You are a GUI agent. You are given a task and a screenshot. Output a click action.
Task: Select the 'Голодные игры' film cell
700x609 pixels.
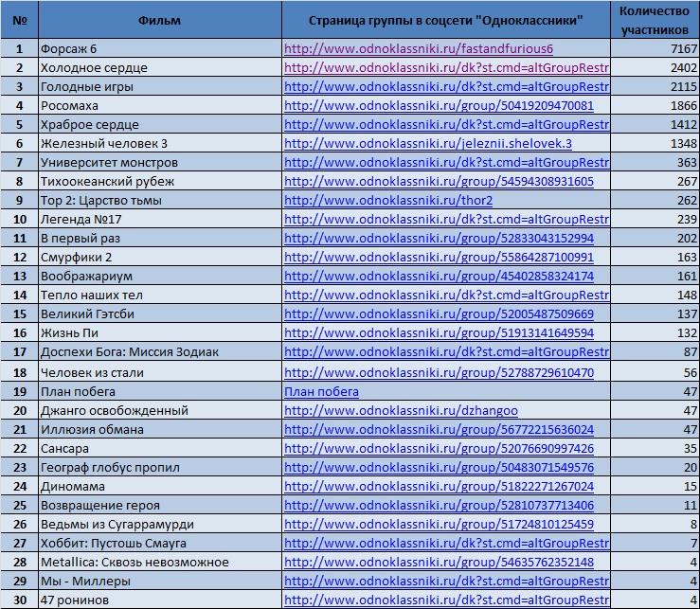[160, 86]
